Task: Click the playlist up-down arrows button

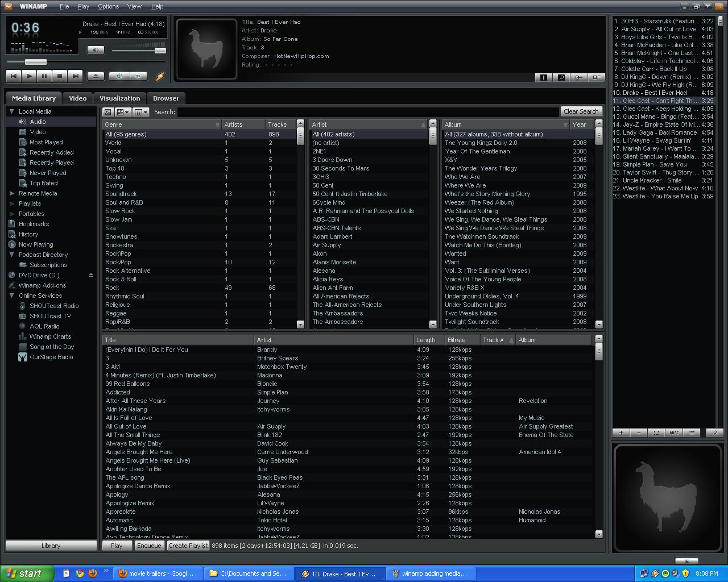Action: (x=715, y=433)
